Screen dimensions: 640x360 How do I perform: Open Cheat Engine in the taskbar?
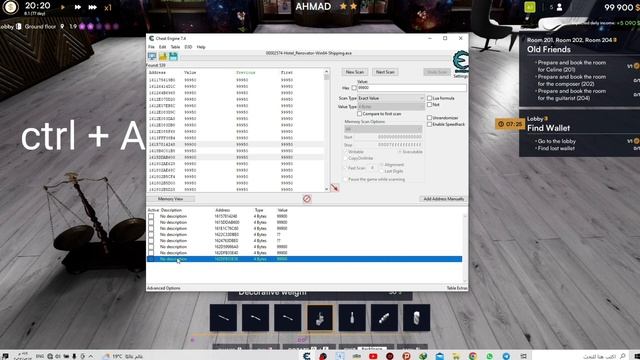pyautogui.click(x=307, y=356)
